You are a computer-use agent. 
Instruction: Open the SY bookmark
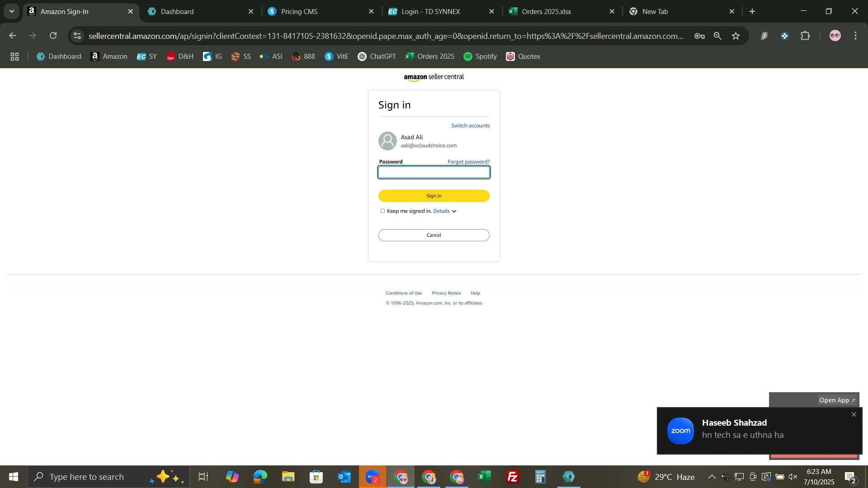tap(147, 56)
